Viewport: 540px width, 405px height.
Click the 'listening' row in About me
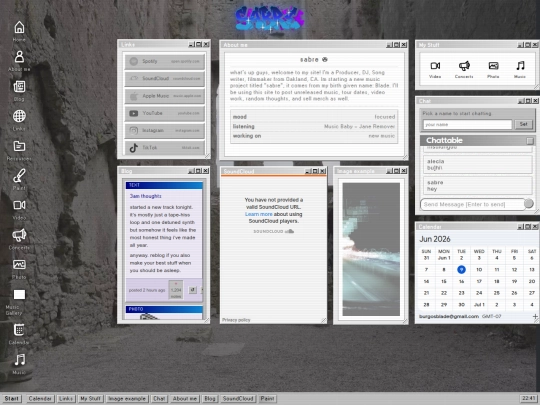coord(314,126)
